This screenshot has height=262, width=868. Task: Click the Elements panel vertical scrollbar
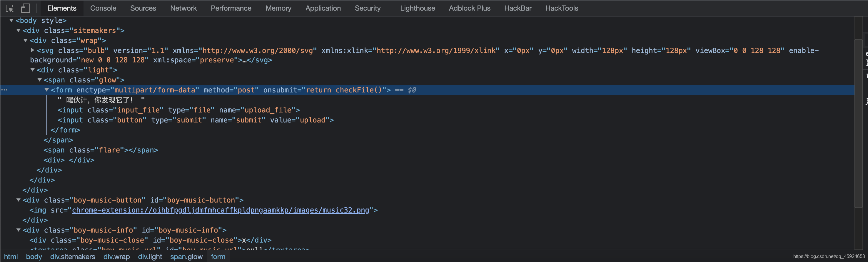point(859,123)
